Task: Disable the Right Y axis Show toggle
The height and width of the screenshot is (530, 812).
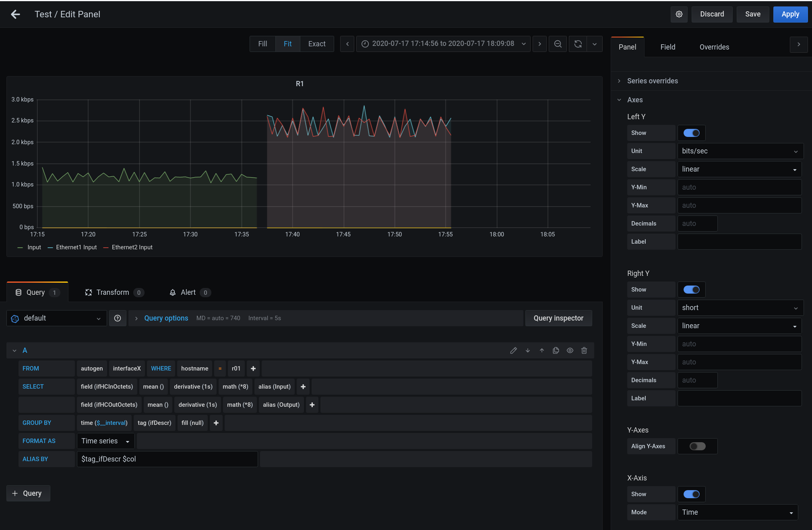Action: click(x=691, y=289)
